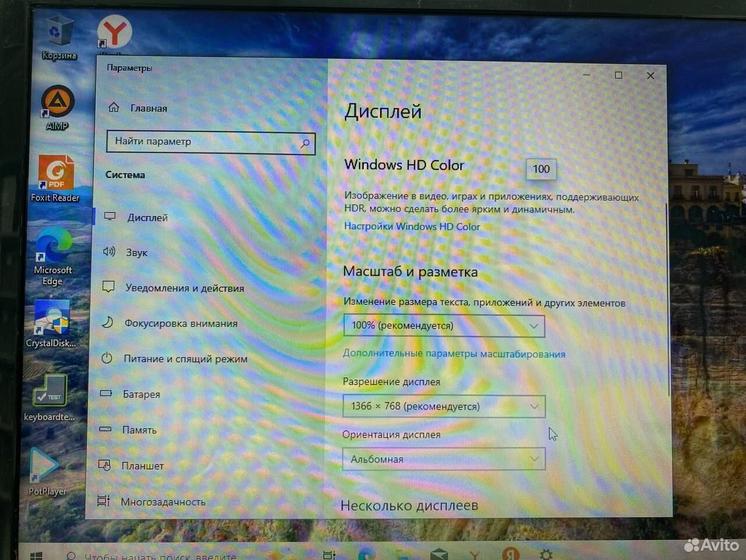The width and height of the screenshot is (746, 560).
Task: Select Батарея in the sidebar
Action: point(141,394)
